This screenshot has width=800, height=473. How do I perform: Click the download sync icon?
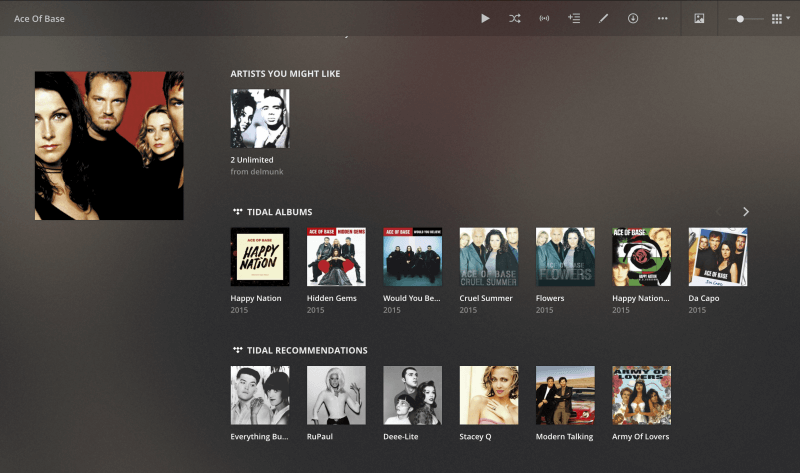633,18
